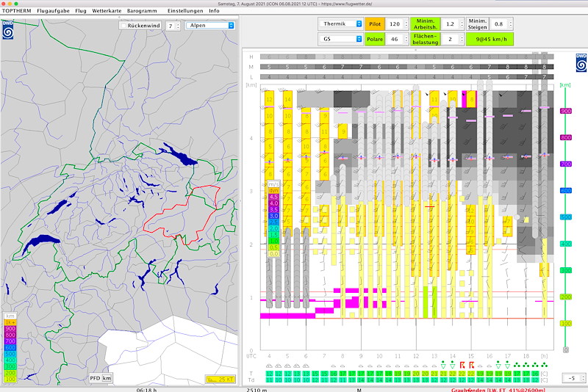Image resolution: width=588 pixels, height=392 pixels.
Task: Click the small cumulus icon at 10 UTC
Action: tap(379, 366)
